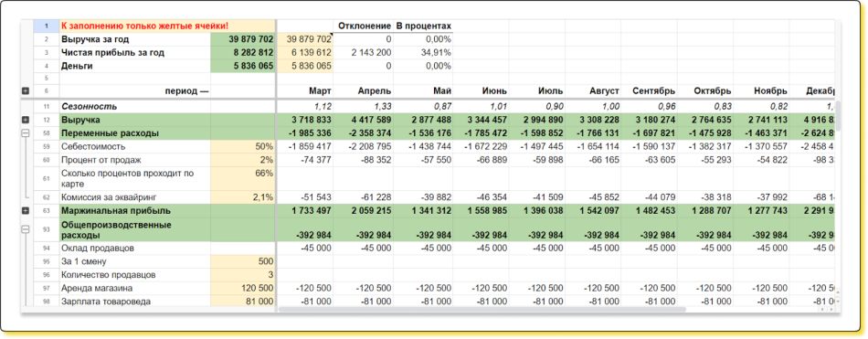Expand the Выручка row group plus icon
The height and width of the screenshot is (339, 868).
click(x=26, y=120)
